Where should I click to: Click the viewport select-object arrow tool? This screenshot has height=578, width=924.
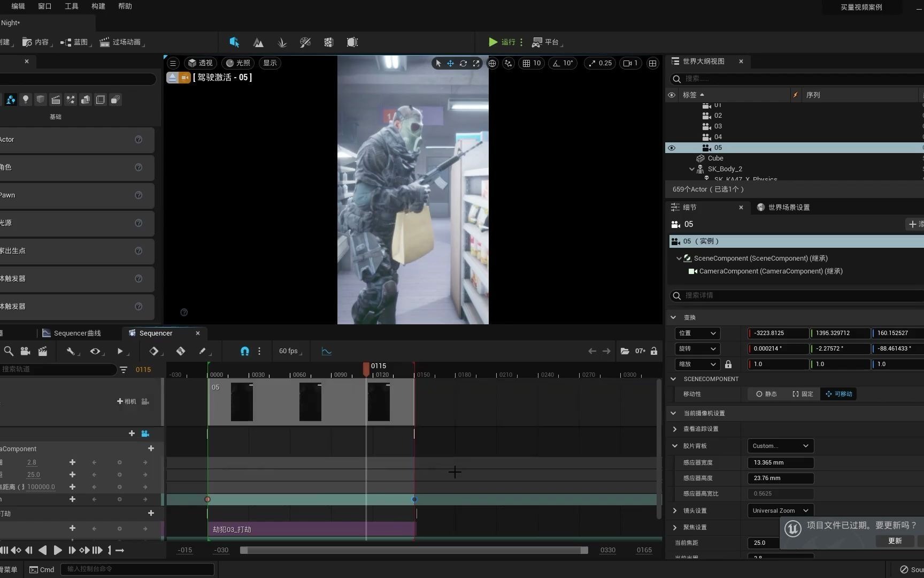pos(438,63)
